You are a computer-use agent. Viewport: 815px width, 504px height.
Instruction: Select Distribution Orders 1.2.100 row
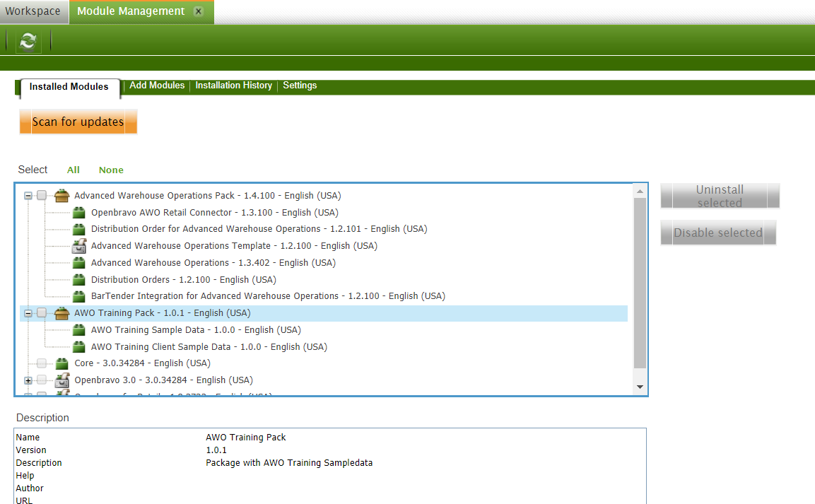(184, 279)
